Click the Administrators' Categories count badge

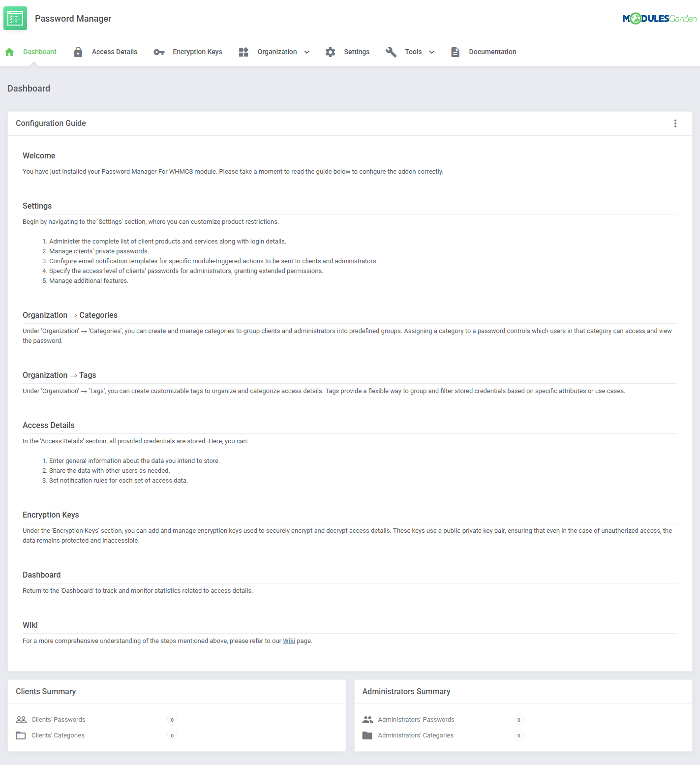[x=518, y=735]
